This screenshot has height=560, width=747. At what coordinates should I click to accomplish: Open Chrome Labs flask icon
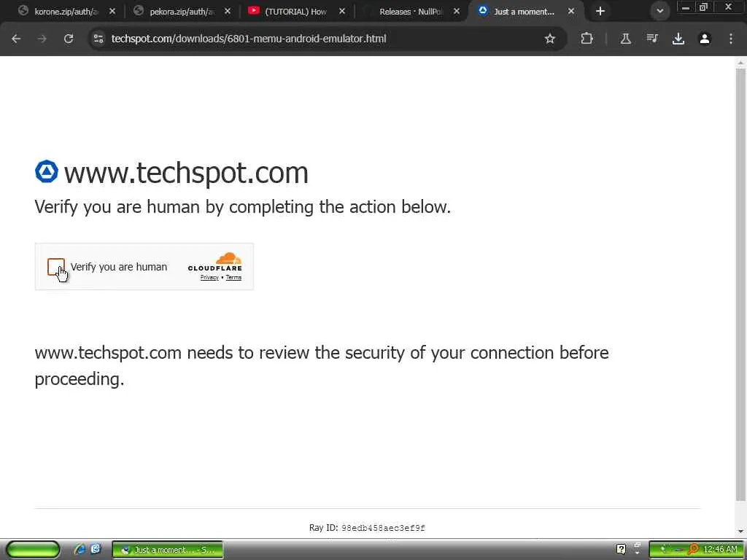625,39
